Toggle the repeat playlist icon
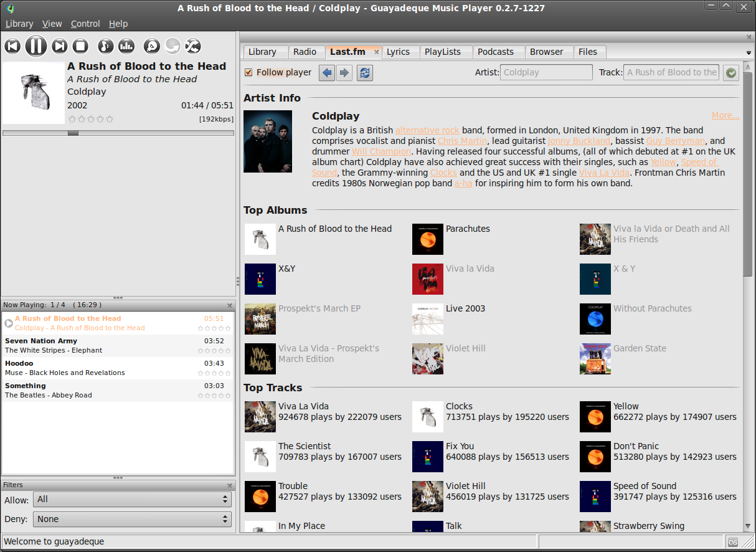756x552 pixels. (x=172, y=46)
